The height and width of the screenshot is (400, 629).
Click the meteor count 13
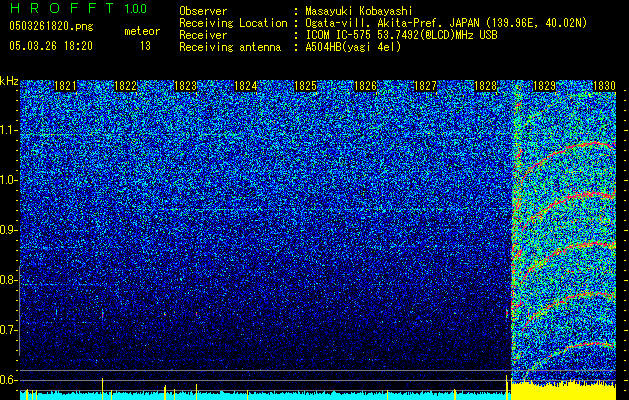[145, 46]
